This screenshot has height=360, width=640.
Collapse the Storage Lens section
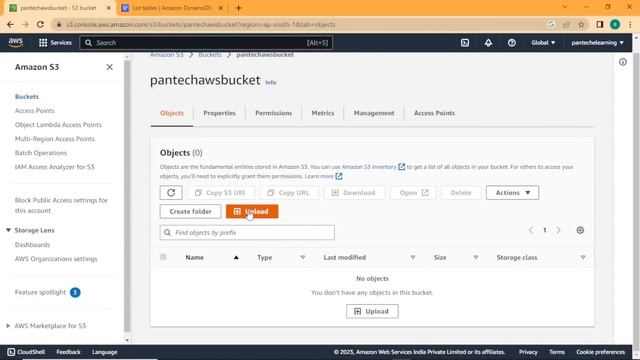coord(8,230)
